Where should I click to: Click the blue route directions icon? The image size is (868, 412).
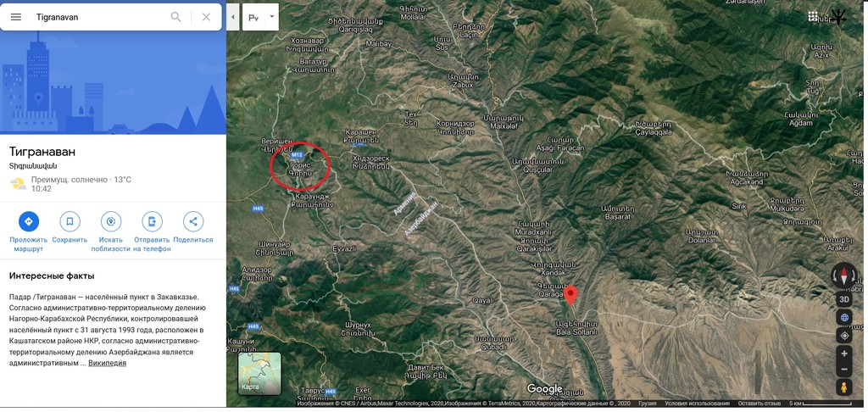pos(29,221)
